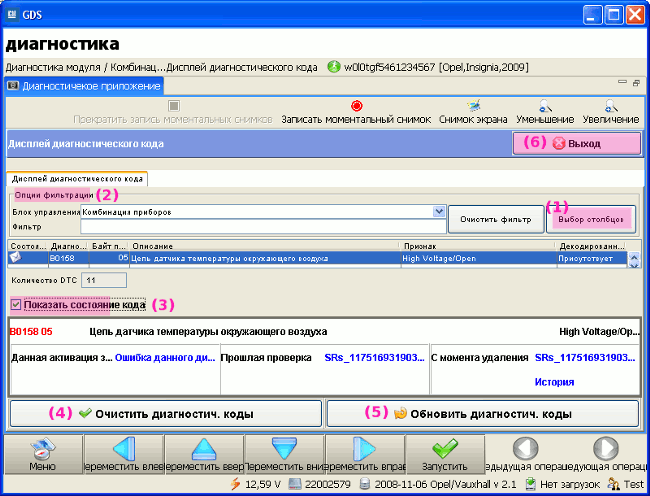This screenshot has width=650, height=496.
Task: Click the История link
Action: [x=554, y=382]
